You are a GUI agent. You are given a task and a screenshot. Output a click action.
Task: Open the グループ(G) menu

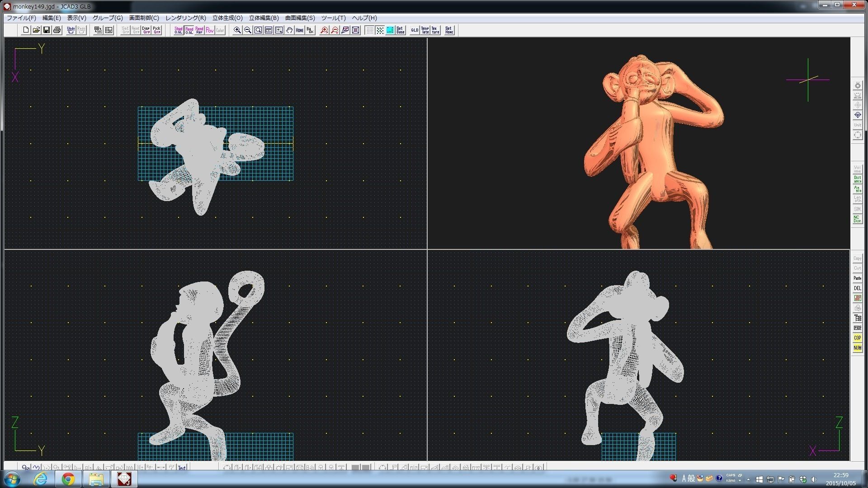click(108, 18)
